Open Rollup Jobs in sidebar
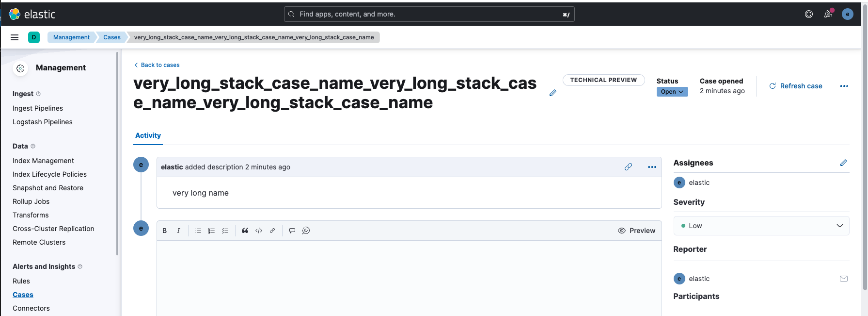 (x=31, y=201)
